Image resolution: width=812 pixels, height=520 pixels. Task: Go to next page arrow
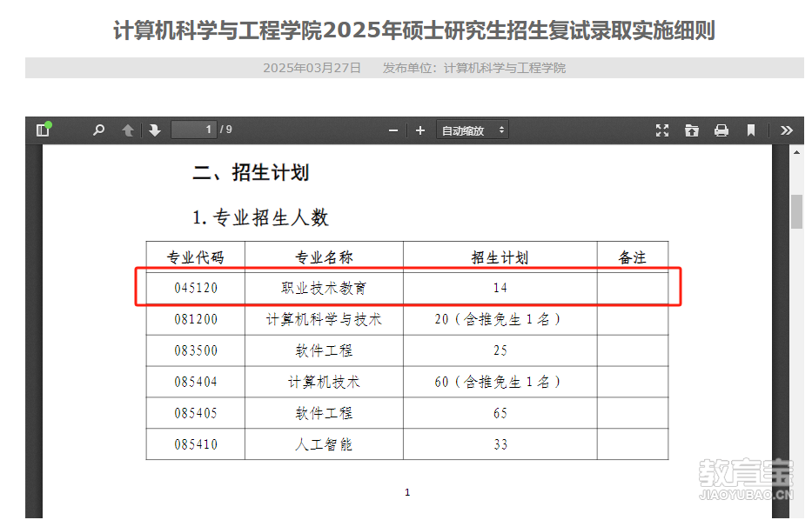coord(155,130)
